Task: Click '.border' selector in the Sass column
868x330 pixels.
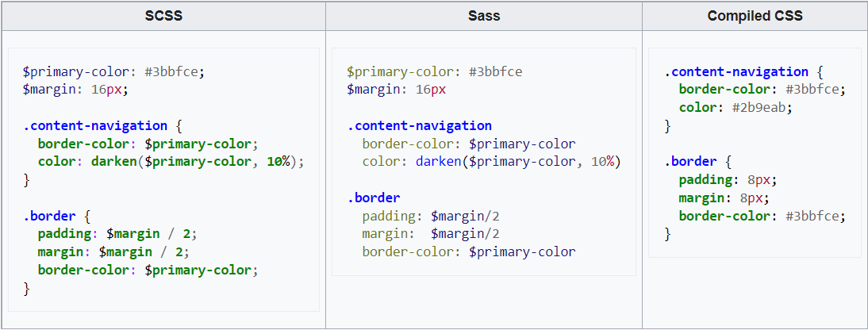Action: pyautogui.click(x=373, y=198)
